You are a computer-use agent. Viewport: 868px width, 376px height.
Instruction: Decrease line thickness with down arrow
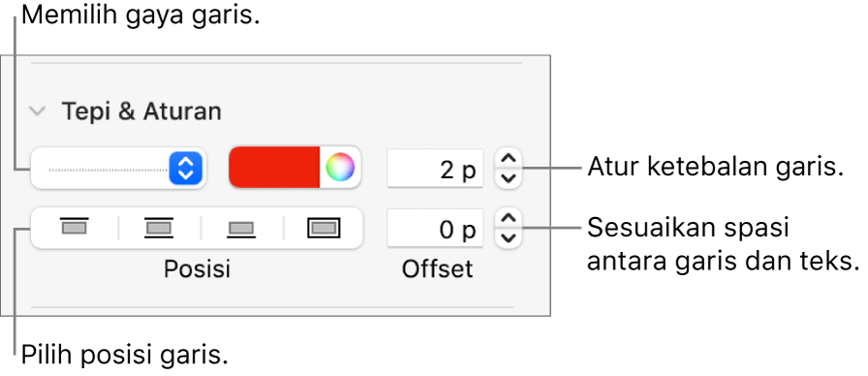509,177
